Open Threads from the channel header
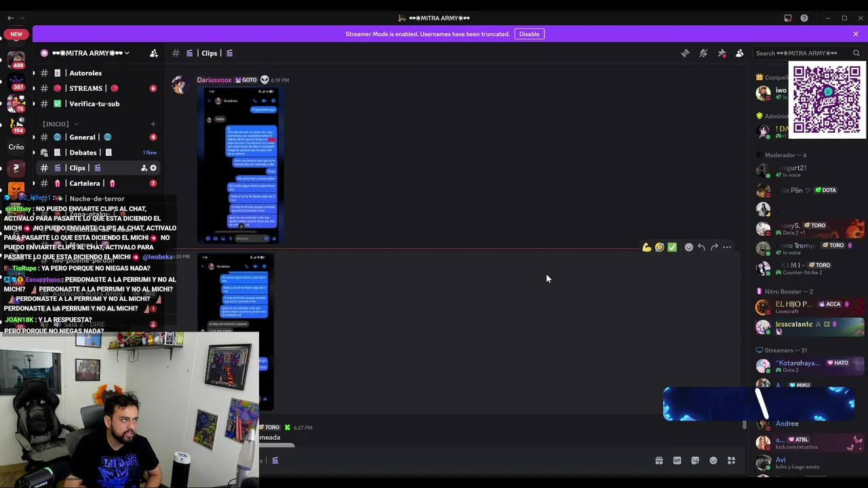The width and height of the screenshot is (868, 488). coord(685,53)
